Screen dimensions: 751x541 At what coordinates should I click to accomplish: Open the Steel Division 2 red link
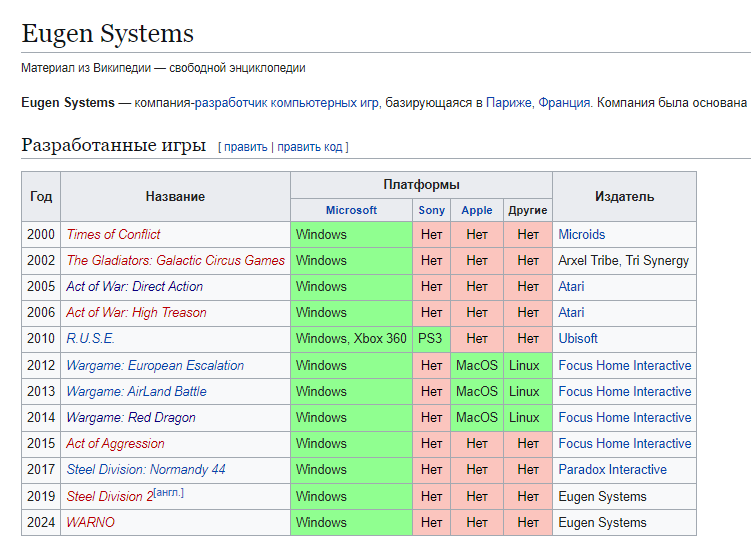[110, 496]
